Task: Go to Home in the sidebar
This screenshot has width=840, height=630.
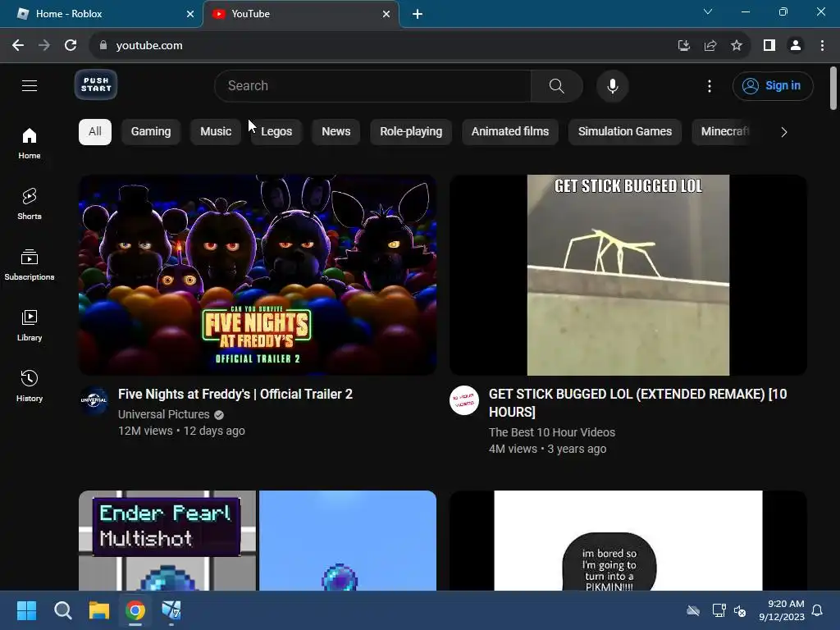Action: pos(30,144)
